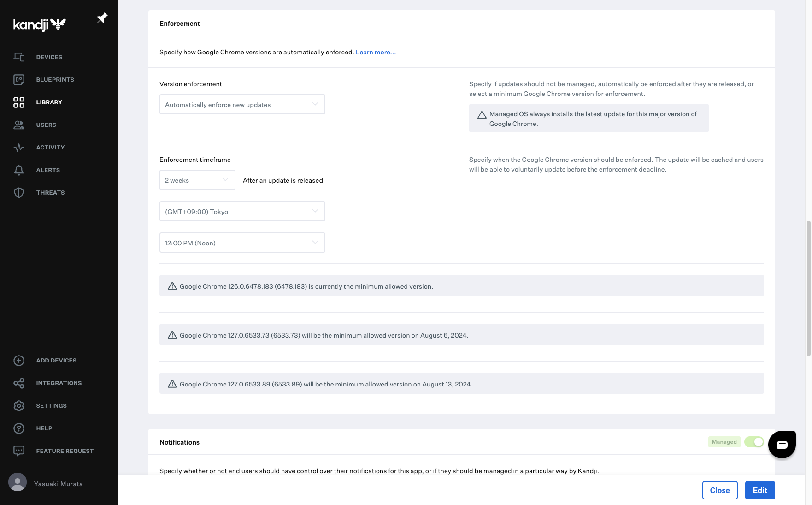Open the Settings gear icon
This screenshot has width=812, height=505.
click(x=19, y=406)
